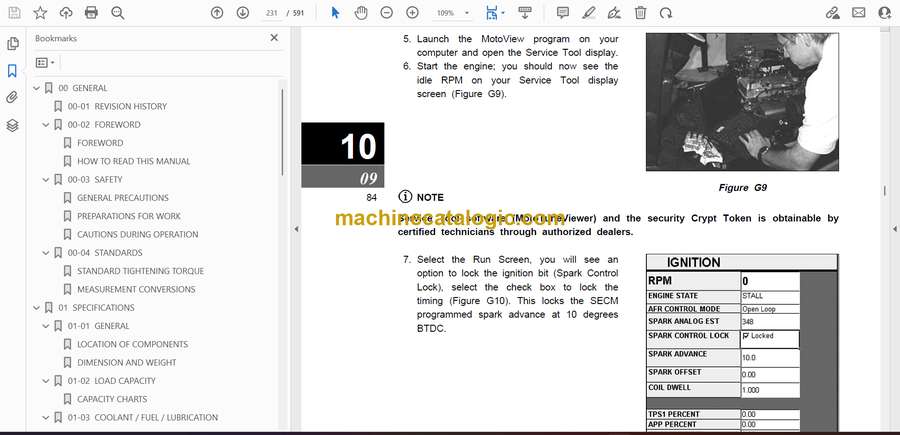
Task: Open LOCATION OF COMPONENTS bookmark
Action: 133,344
